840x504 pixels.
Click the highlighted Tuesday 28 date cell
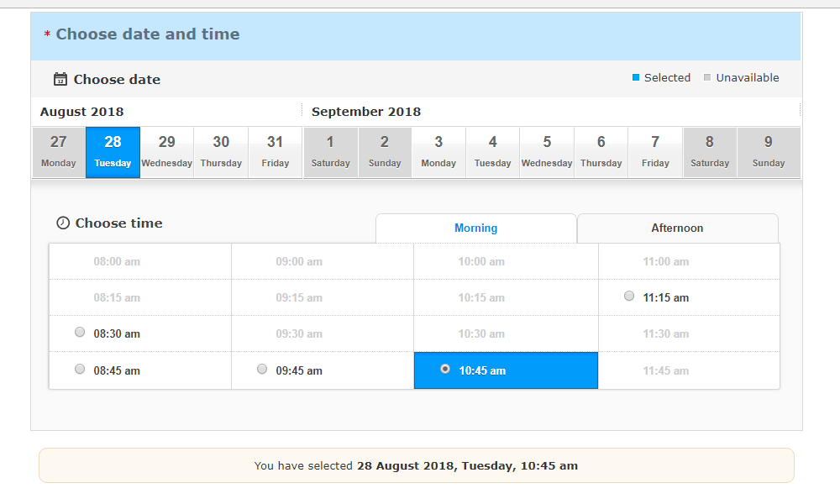tap(113, 152)
